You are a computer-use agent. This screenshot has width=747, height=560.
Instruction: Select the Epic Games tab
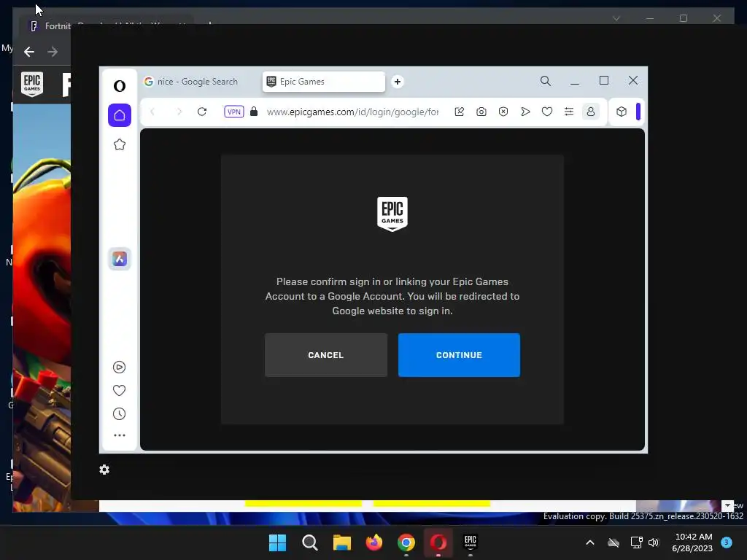323,82
